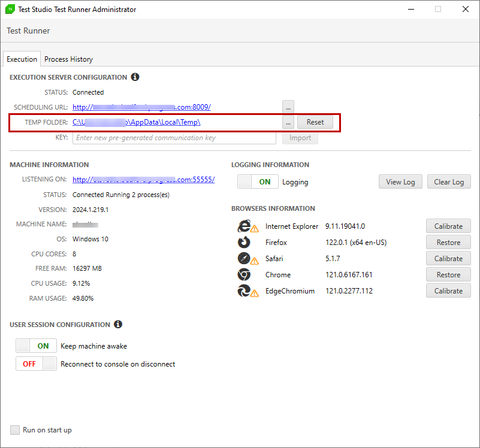
Task: Open info icon beside User Session Configuration
Action: [x=118, y=324]
